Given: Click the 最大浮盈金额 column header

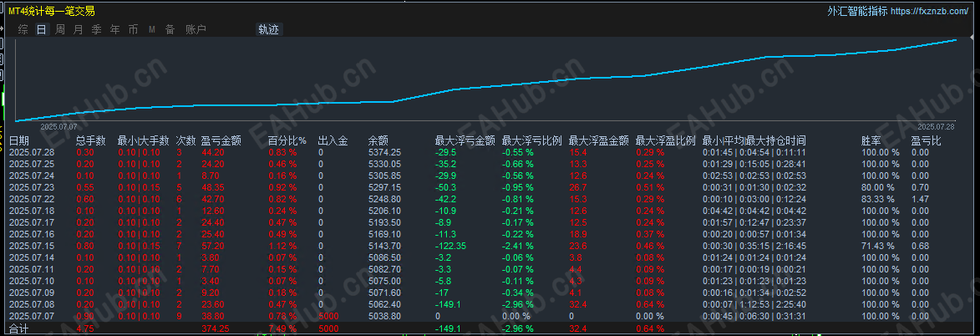Looking at the screenshot, I should [599, 140].
